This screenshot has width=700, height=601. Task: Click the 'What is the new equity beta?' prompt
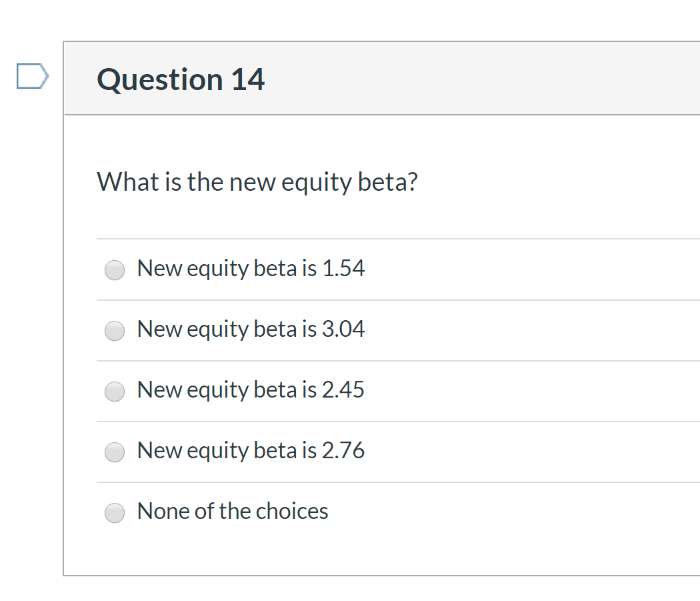[257, 181]
